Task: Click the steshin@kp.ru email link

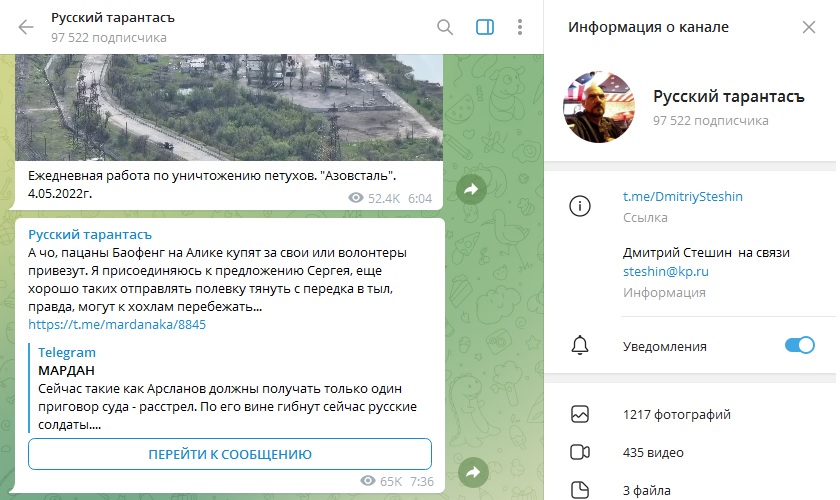Action: pyautogui.click(x=664, y=270)
